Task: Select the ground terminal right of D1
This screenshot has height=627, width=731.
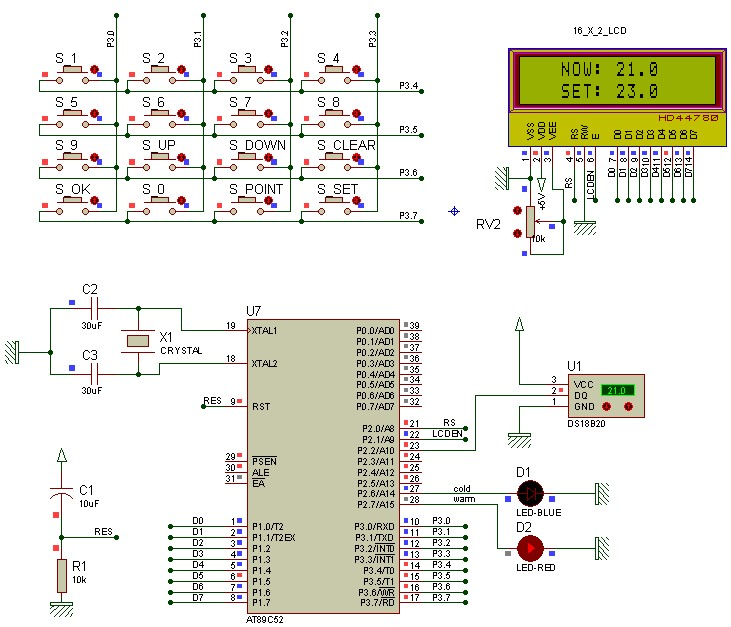Action: pyautogui.click(x=602, y=494)
